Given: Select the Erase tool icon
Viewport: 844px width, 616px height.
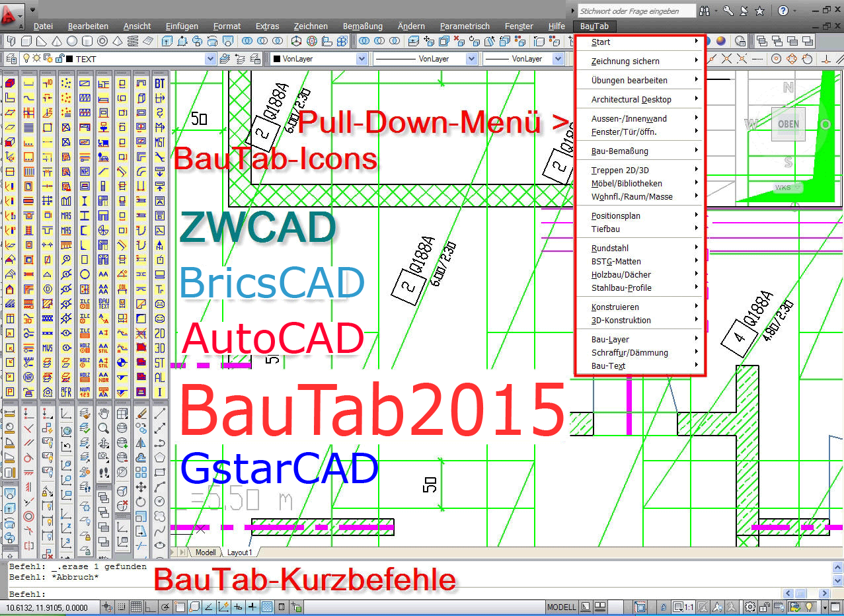Looking at the screenshot, I should click(x=141, y=414).
